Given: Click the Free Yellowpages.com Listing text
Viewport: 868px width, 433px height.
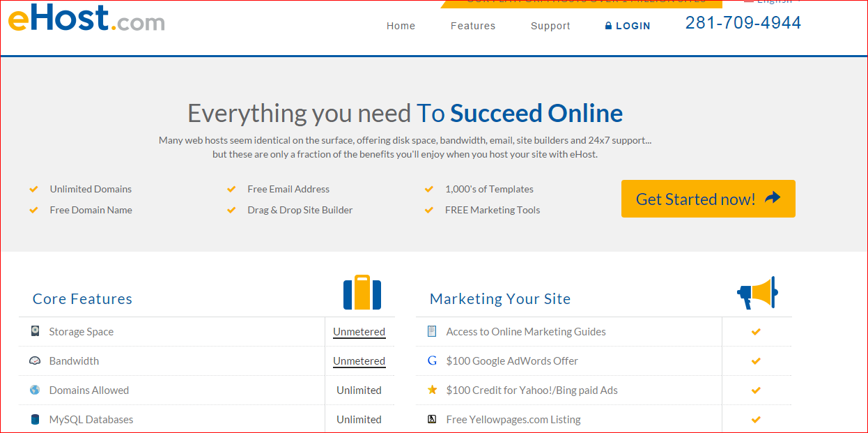Looking at the screenshot, I should click(x=513, y=420).
